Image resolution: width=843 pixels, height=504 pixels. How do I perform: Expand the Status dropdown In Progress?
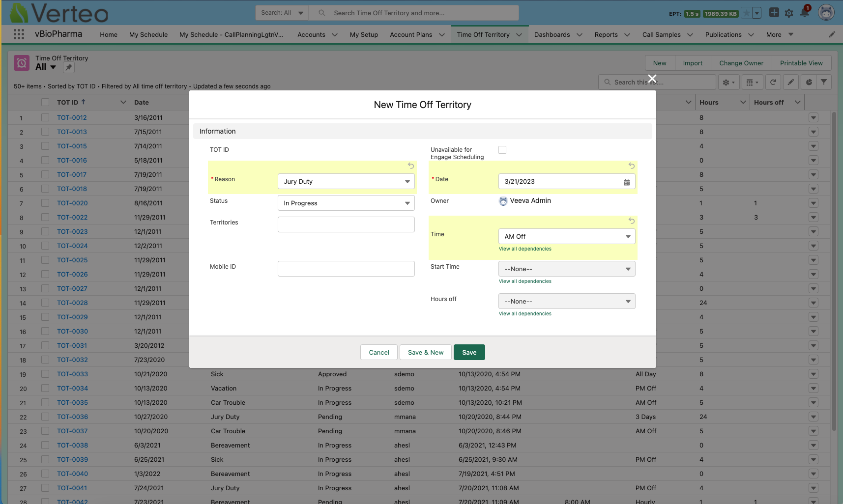(x=346, y=203)
